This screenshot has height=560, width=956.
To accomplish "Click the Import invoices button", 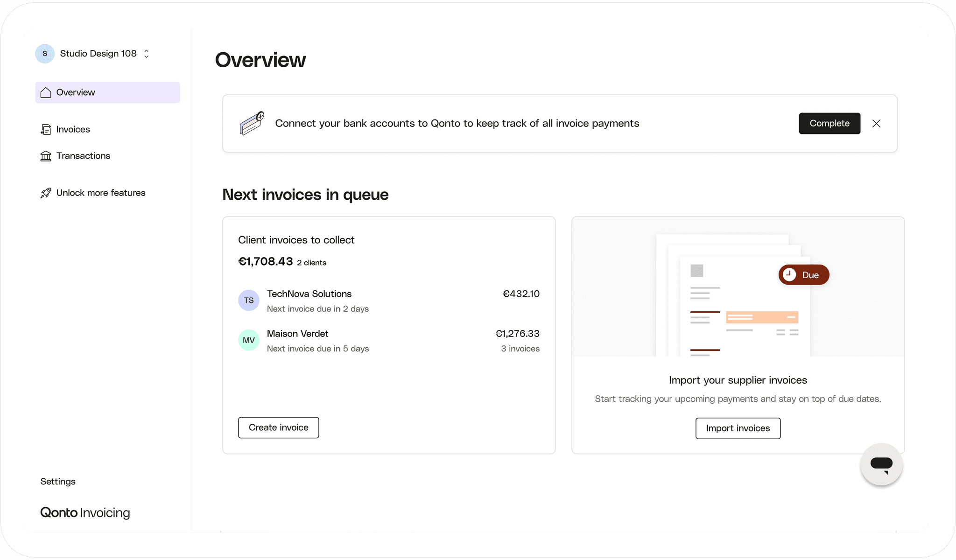I will [738, 428].
